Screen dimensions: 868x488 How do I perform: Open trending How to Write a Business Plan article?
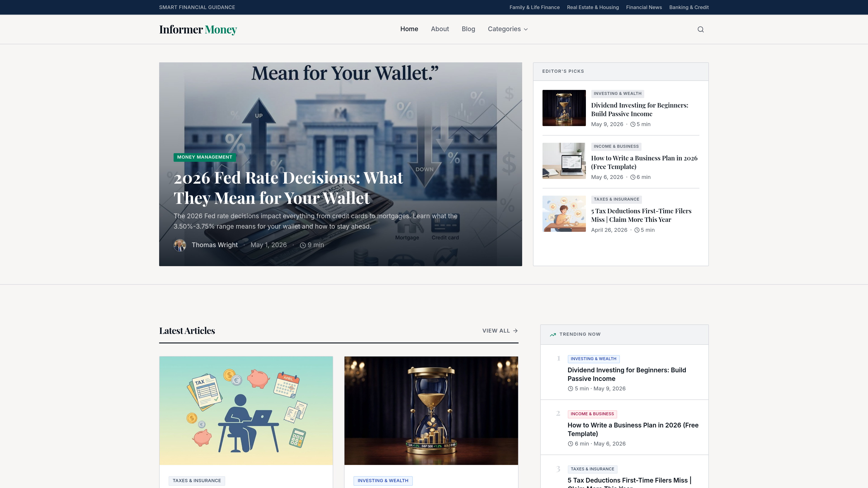point(633,429)
